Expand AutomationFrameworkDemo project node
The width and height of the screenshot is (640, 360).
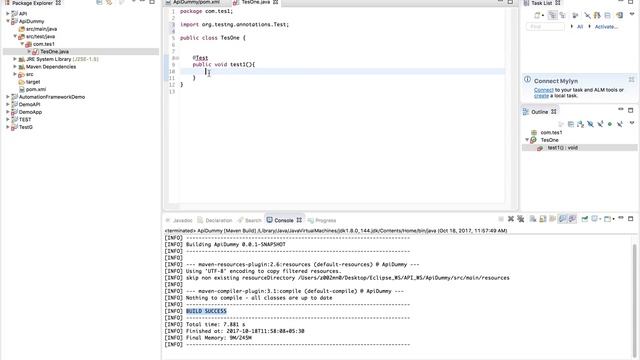coord(8,97)
